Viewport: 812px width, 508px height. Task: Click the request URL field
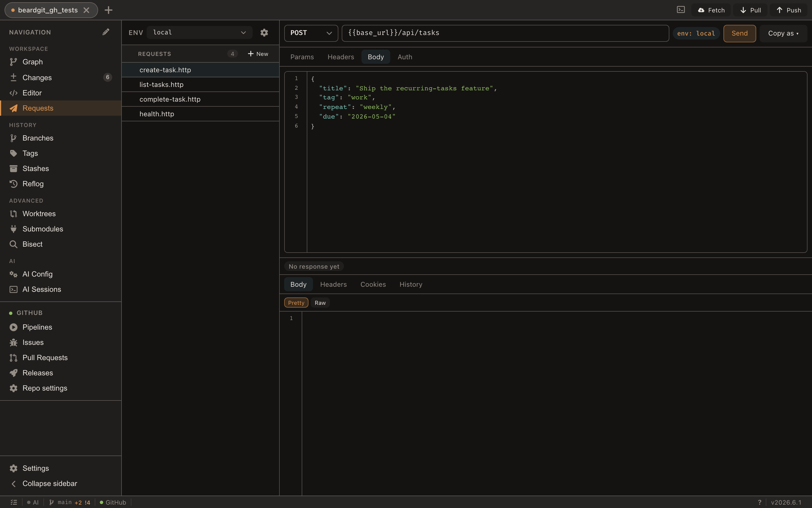pyautogui.click(x=505, y=33)
